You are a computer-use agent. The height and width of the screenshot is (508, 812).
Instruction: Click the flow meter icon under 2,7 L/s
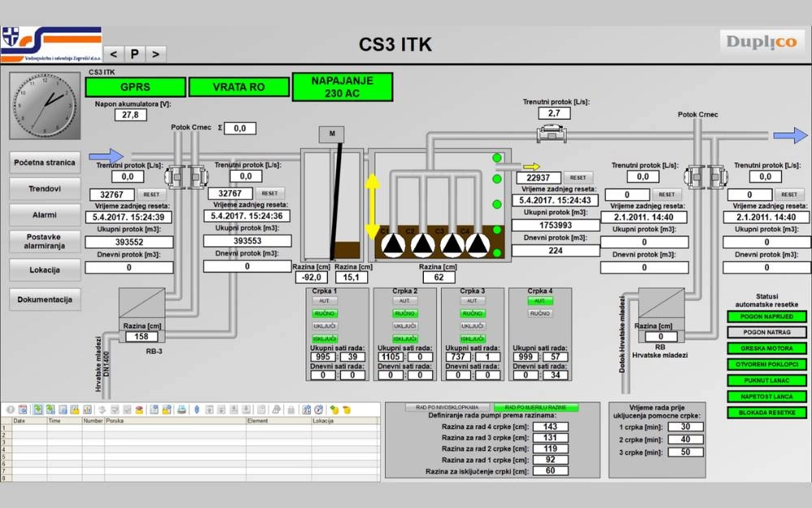tap(553, 135)
